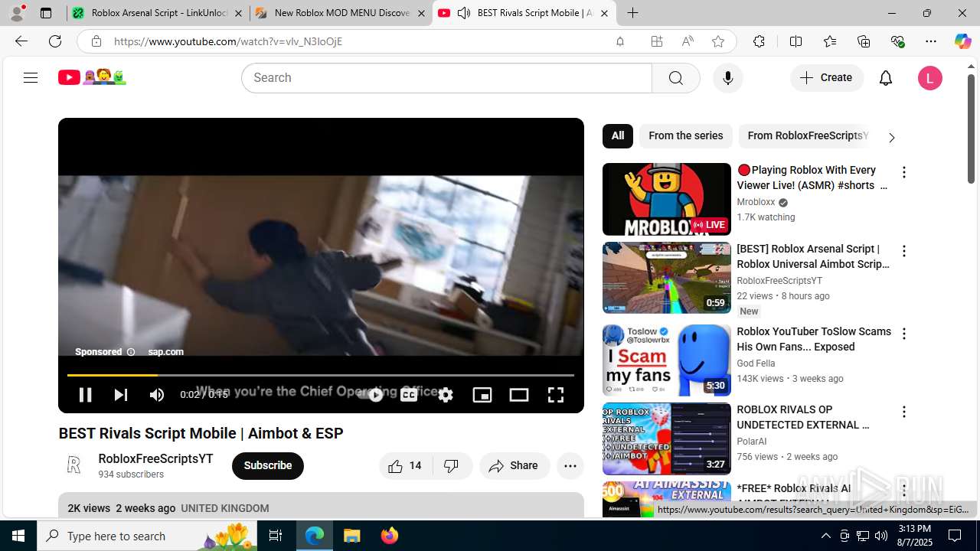The image size is (980, 551).
Task: Mute the video player volume
Action: pyautogui.click(x=157, y=395)
